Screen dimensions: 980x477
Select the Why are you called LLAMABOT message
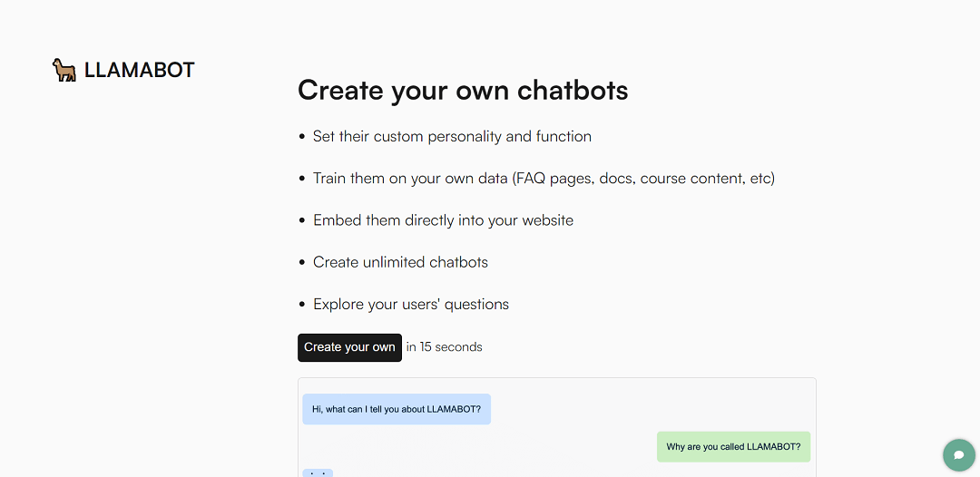click(733, 447)
